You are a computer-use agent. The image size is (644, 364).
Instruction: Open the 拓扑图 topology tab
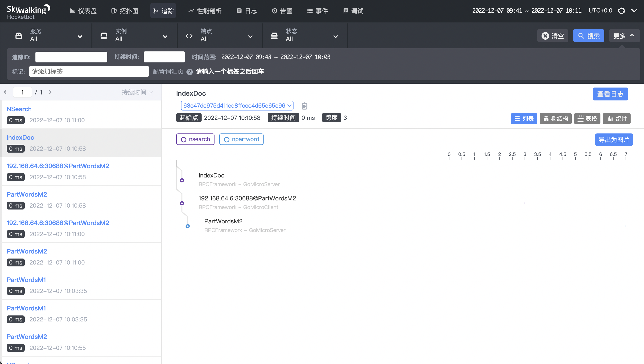tap(124, 11)
